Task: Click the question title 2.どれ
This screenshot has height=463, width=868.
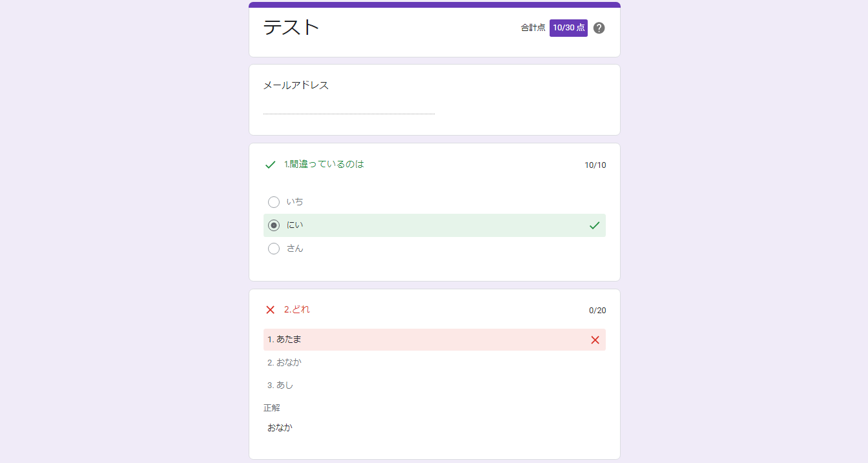Action: pos(297,310)
